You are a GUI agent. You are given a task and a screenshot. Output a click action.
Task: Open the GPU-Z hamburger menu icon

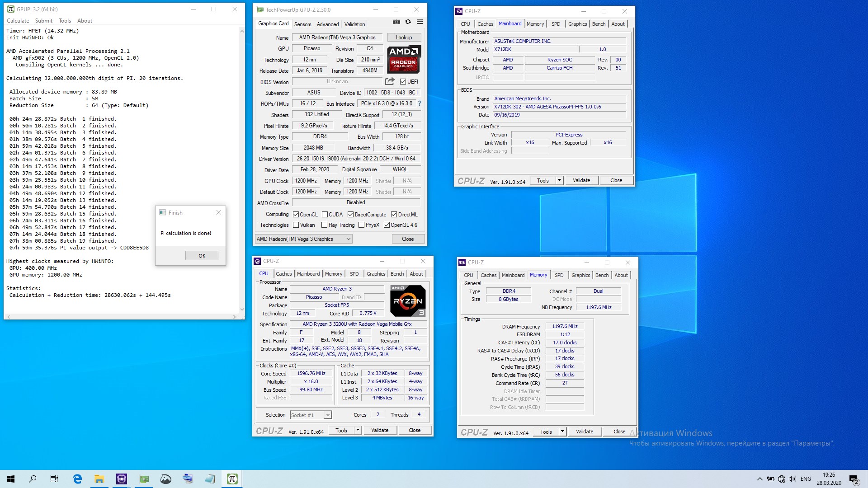point(420,22)
